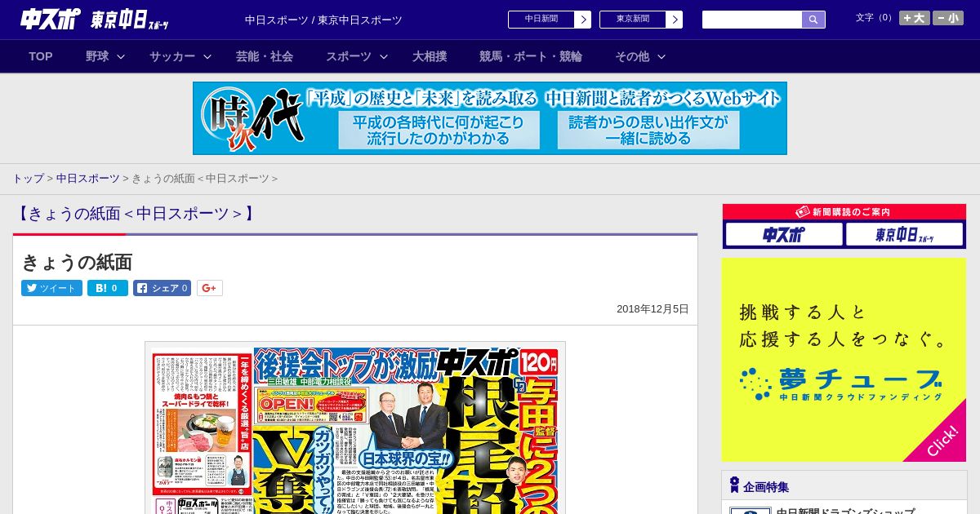Follow the トップ breadcrumb link
Screen dimensions: 980x514
(x=28, y=178)
